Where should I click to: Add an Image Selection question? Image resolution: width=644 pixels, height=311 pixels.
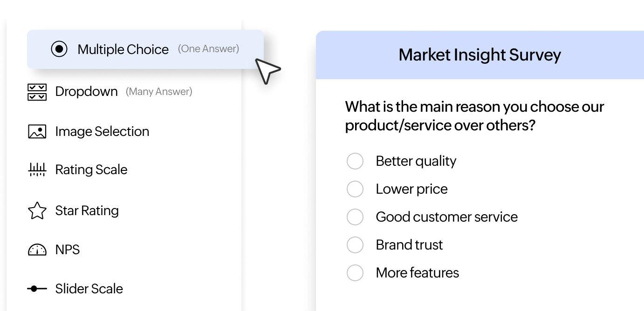(x=102, y=132)
